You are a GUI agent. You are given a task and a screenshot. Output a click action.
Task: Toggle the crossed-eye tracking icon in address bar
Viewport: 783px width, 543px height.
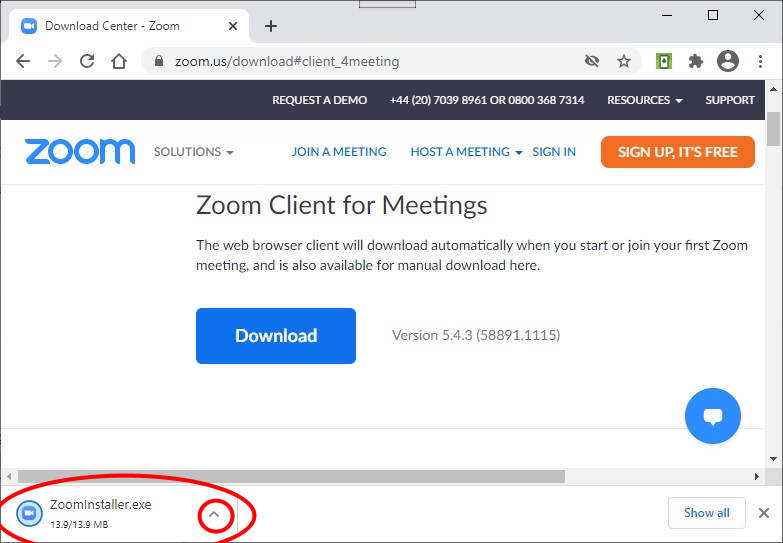click(x=592, y=61)
